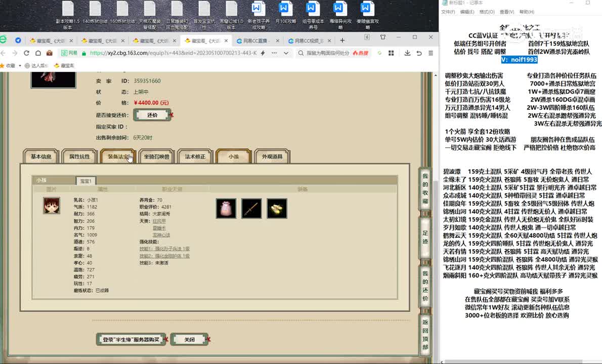Click the 我的收藏 side button
Viewport: 602px width, 364px height.
pyautogui.click(x=425, y=189)
